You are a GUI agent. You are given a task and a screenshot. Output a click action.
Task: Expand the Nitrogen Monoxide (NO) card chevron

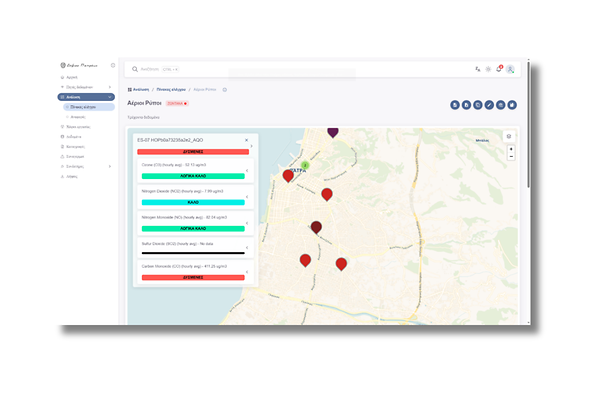[x=247, y=223]
